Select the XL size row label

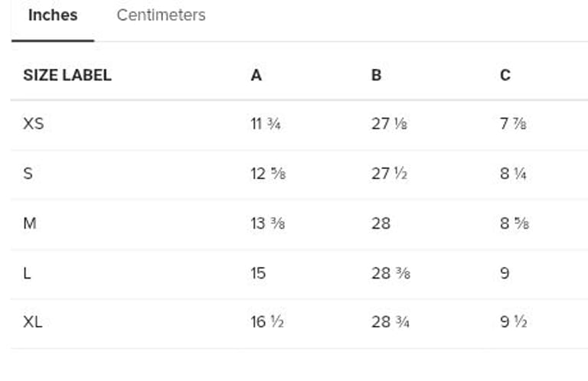click(33, 322)
